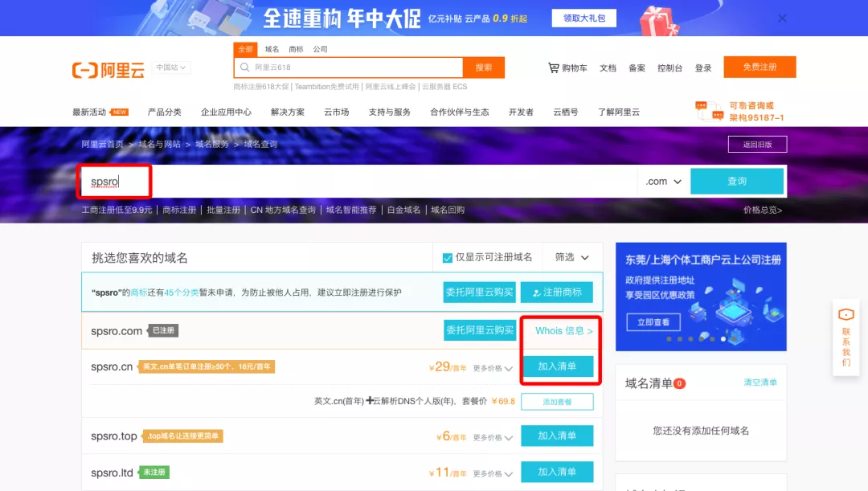Open the shopping cart 购物车
This screenshot has height=491, width=868.
pyautogui.click(x=567, y=68)
